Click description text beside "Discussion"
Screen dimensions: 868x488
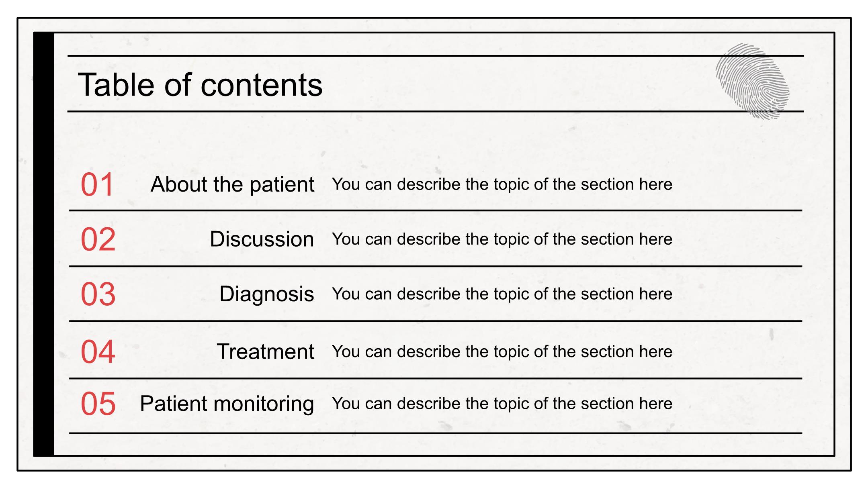tap(502, 239)
